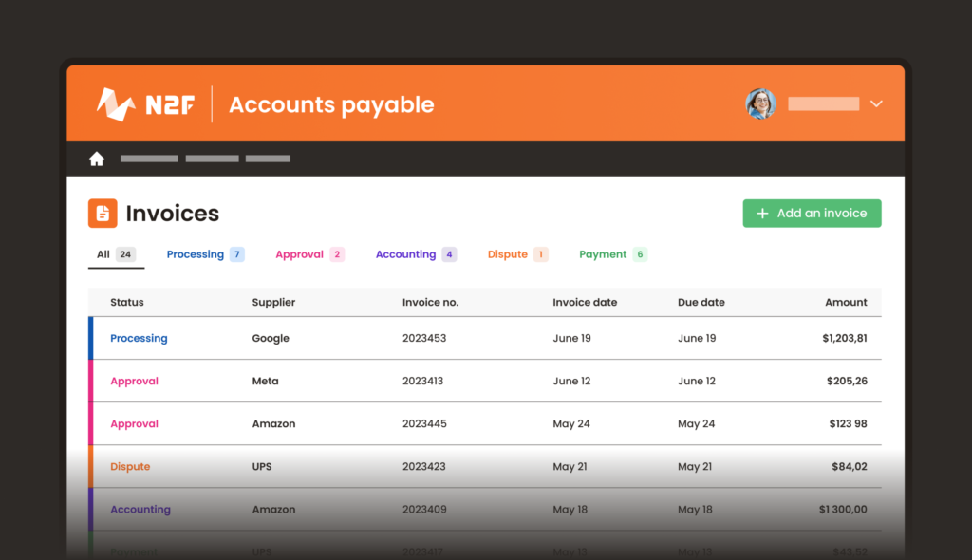Open the home icon in the navigation bar
972x560 pixels.
point(97,159)
